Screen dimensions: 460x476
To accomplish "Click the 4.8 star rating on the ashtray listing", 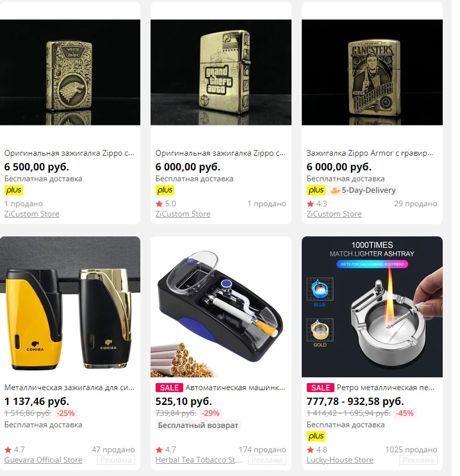I will coord(316,450).
